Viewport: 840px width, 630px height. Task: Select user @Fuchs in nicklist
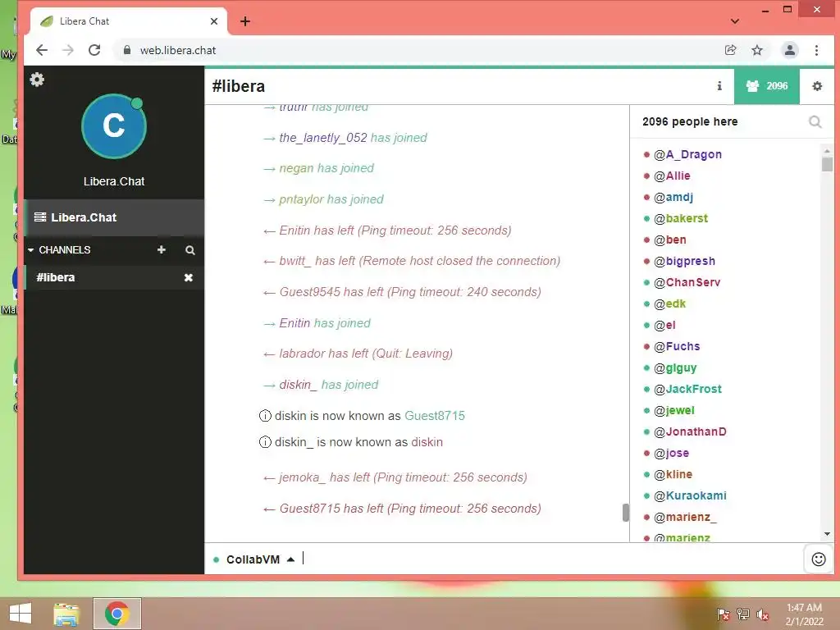677,347
